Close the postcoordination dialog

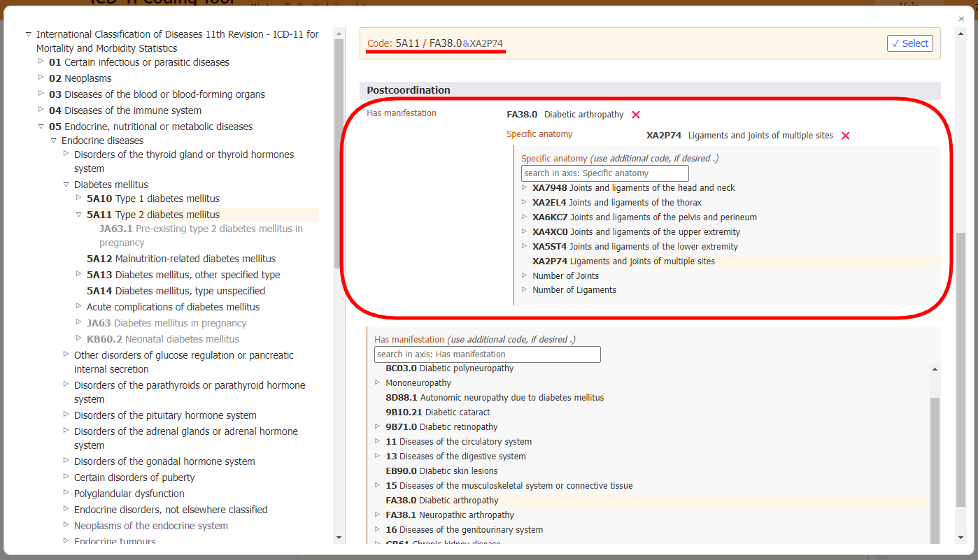[961, 18]
